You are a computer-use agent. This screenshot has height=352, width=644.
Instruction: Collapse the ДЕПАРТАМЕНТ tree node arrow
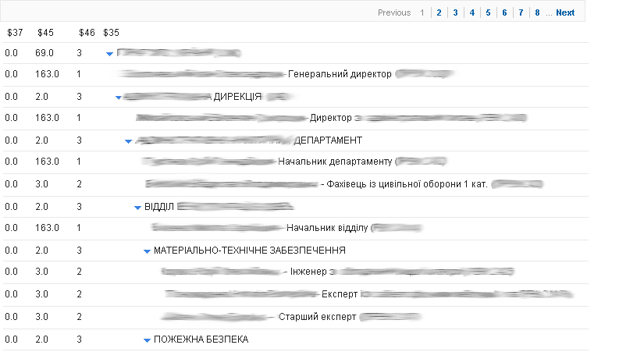click(x=128, y=141)
